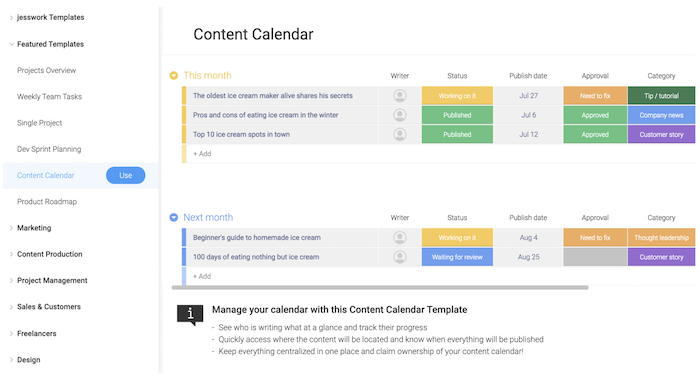Select the Product Roadmap template
Viewport: 700px width, 376px height.
47,201
